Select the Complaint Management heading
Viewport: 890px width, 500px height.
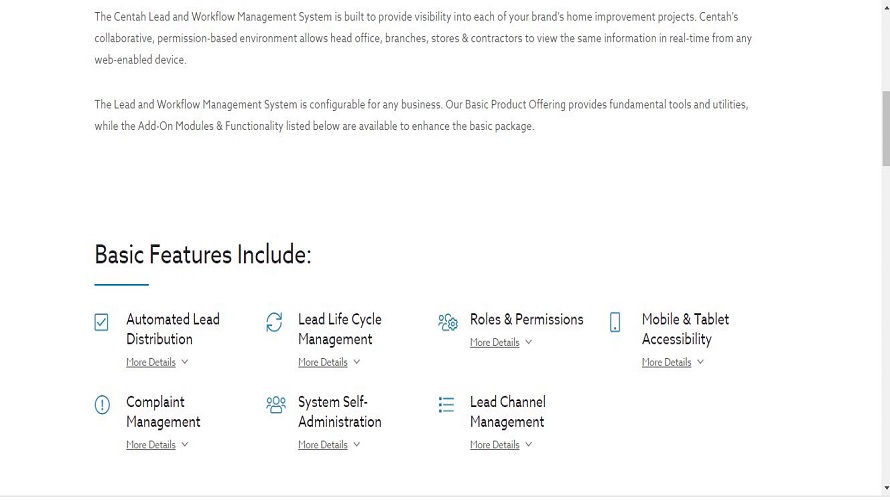163,412
